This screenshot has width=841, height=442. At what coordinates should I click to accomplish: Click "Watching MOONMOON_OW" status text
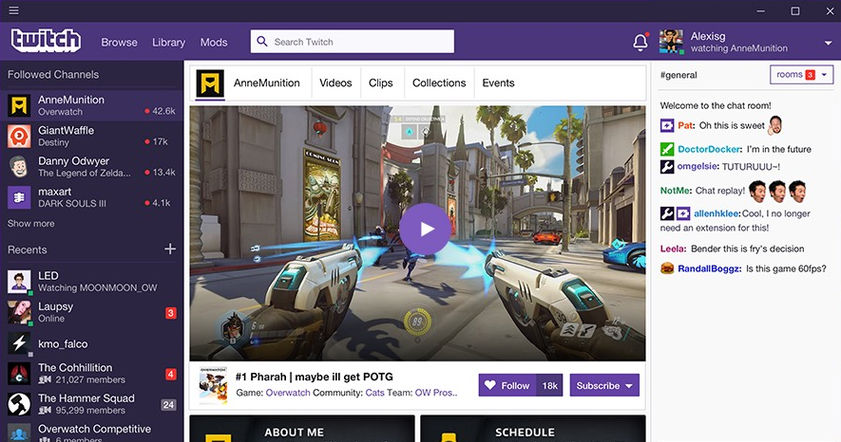tap(98, 288)
